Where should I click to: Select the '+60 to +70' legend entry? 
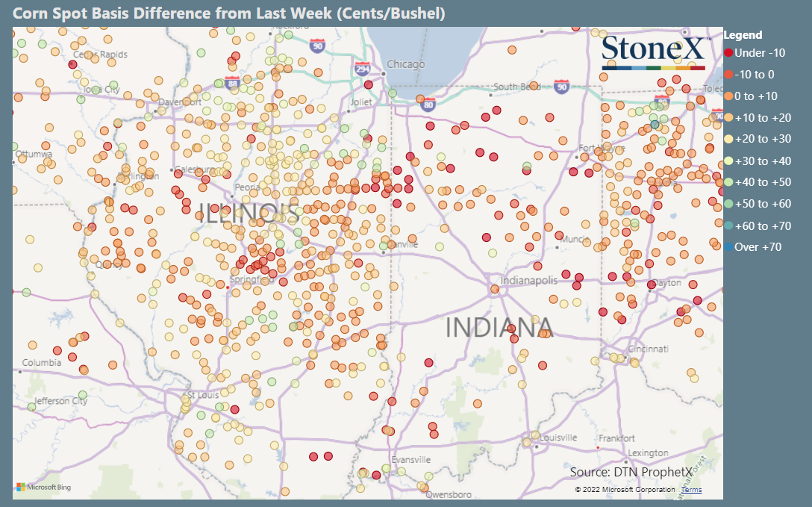[758, 225]
